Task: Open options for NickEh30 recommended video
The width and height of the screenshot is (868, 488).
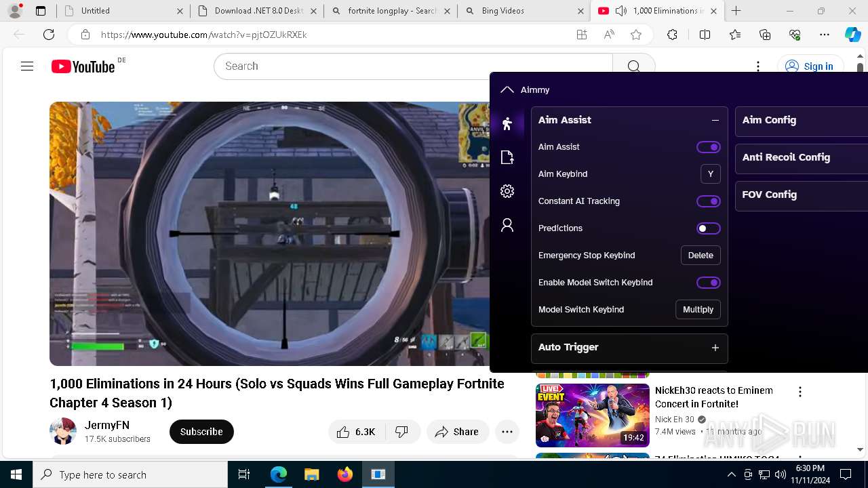Action: pyautogui.click(x=800, y=392)
